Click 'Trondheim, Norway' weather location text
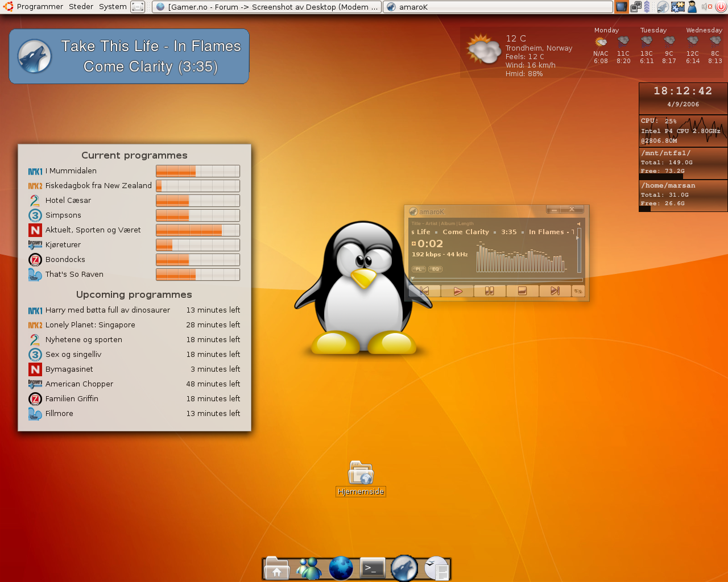The height and width of the screenshot is (582, 728). (x=539, y=48)
